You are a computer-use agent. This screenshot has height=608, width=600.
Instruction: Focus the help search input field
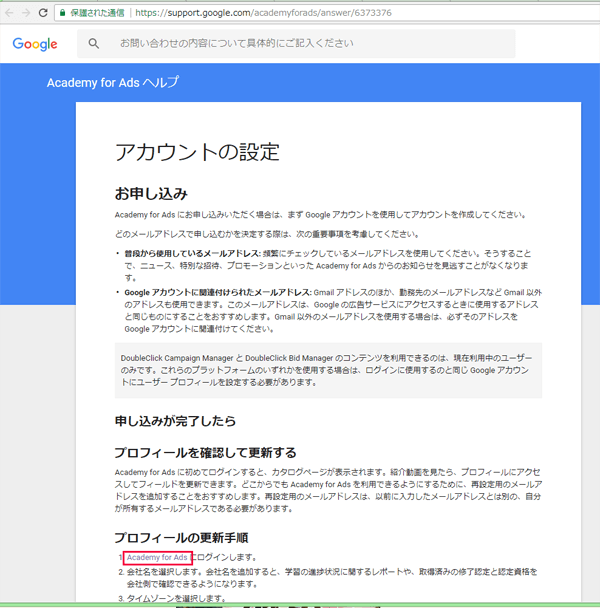(x=296, y=43)
